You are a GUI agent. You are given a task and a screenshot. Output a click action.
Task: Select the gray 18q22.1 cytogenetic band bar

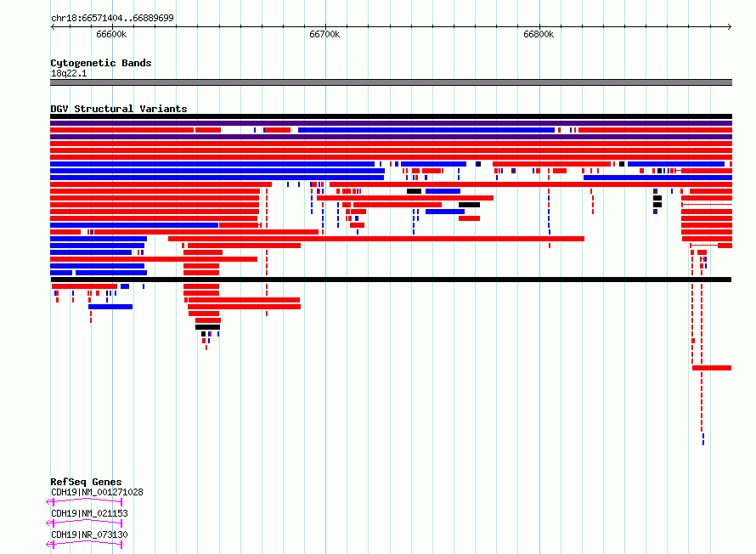tap(391, 82)
